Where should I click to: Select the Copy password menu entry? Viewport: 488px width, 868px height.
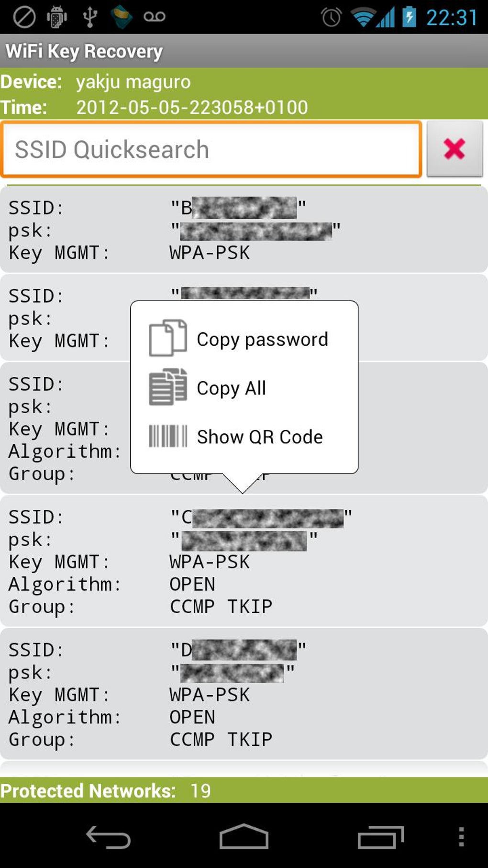pyautogui.click(x=262, y=339)
